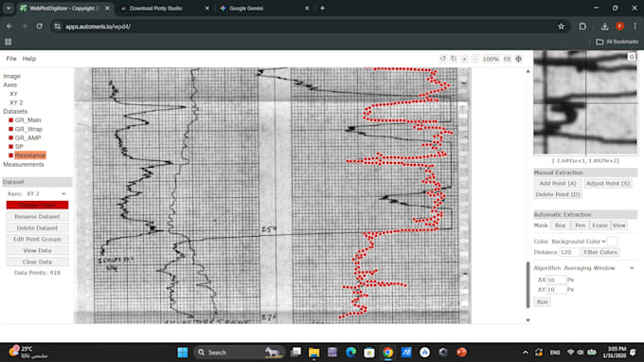
Task: Click Add Point (A) button
Action: tap(558, 183)
